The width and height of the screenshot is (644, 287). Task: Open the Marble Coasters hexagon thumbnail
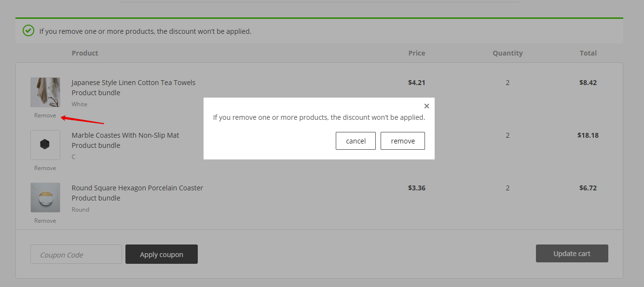coord(45,144)
